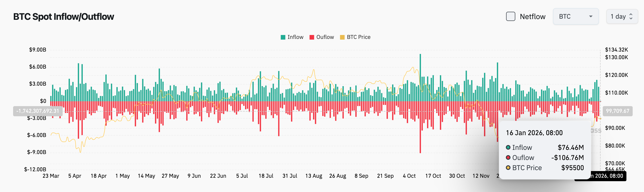The height and width of the screenshot is (192, 644).
Task: Enable the Netflow checkbox
Action: [x=510, y=17]
